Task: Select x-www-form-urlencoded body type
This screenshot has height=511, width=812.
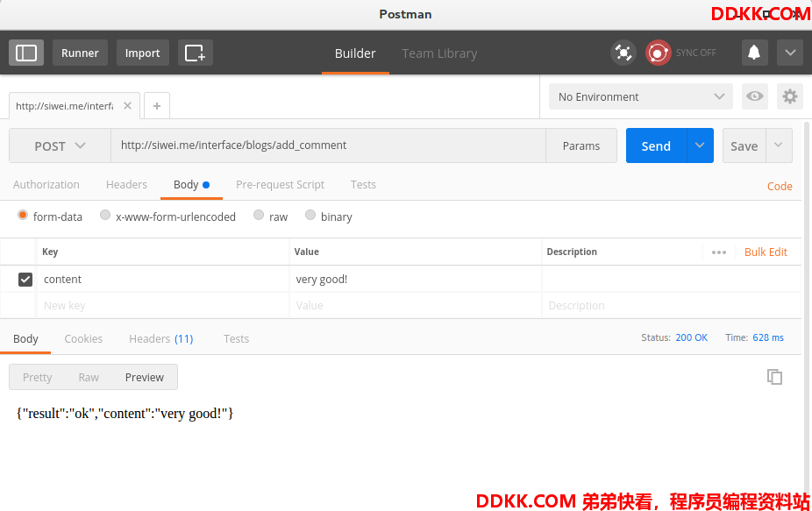Action: pos(105,215)
